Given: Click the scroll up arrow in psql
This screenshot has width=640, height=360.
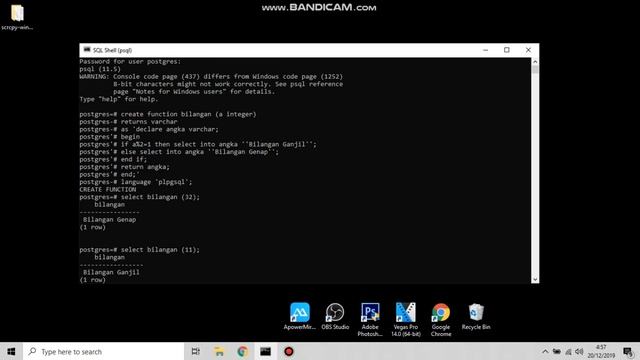Looking at the screenshot, I should (535, 62).
